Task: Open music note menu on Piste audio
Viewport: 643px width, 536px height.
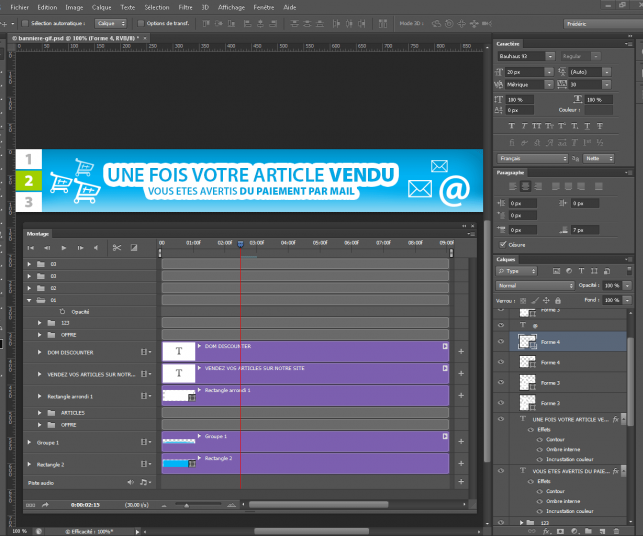Action: click(x=145, y=483)
